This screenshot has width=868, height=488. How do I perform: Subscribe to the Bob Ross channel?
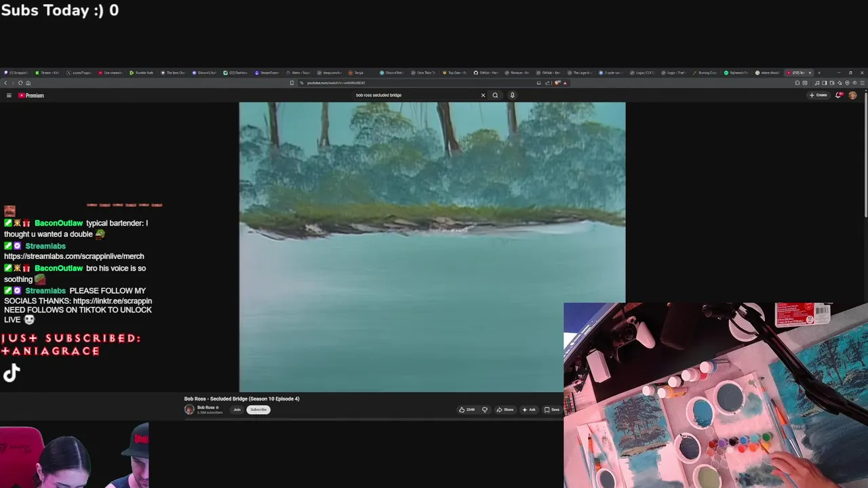point(258,409)
